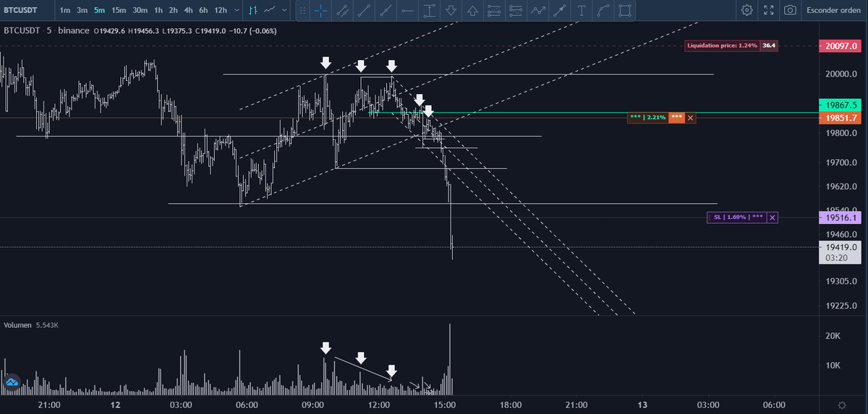Switch to the 1h timeframe
The width and height of the screenshot is (868, 414).
click(158, 10)
